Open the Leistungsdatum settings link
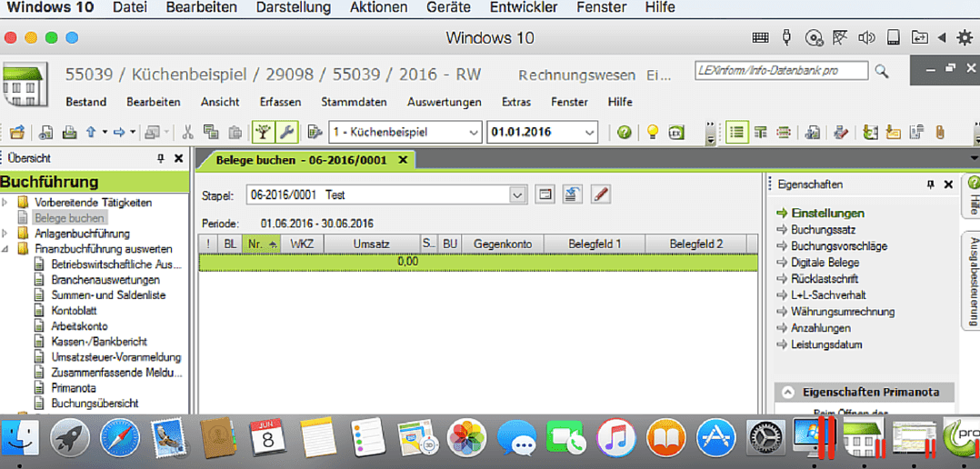The width and height of the screenshot is (980, 469). click(x=827, y=344)
